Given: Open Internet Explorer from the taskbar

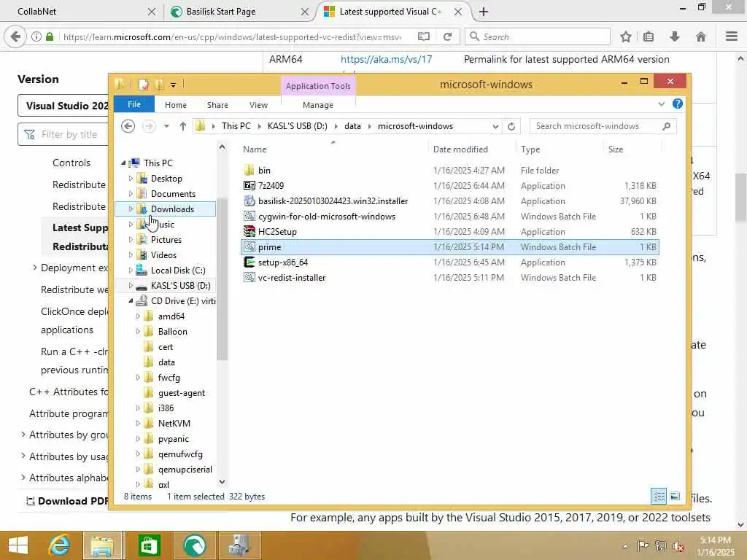Looking at the screenshot, I should pyautogui.click(x=59, y=545).
